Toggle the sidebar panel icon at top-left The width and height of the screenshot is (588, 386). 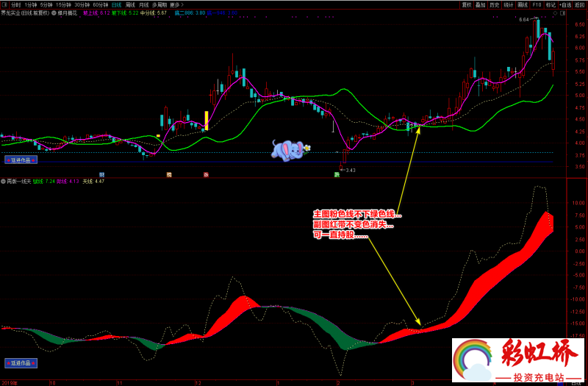pyautogui.click(x=4, y=5)
